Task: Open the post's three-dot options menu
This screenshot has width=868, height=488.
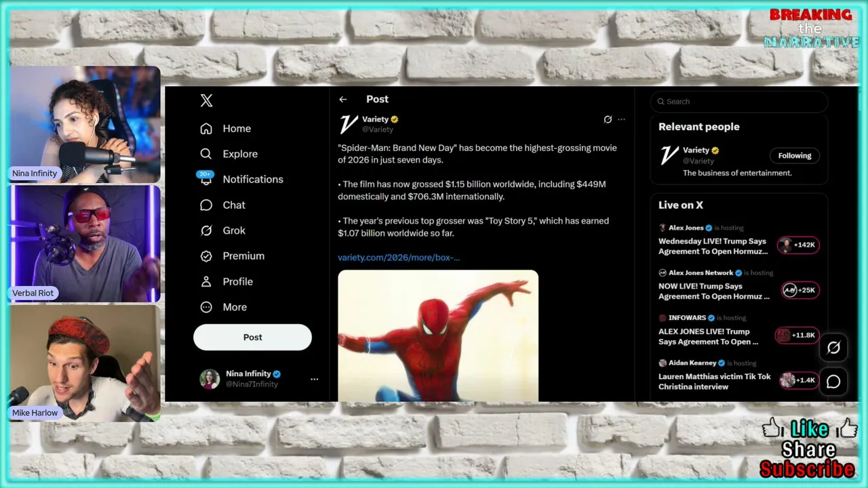Action: pyautogui.click(x=621, y=119)
